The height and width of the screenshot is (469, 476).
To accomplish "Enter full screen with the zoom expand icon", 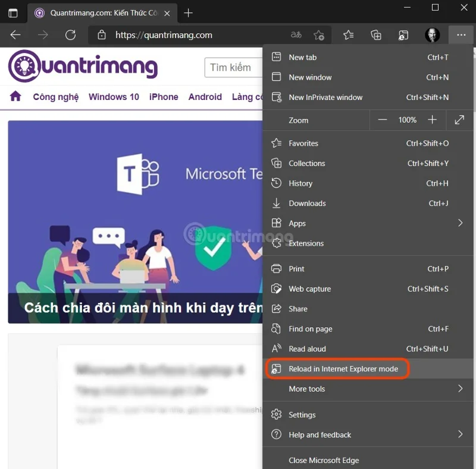I will tap(459, 120).
